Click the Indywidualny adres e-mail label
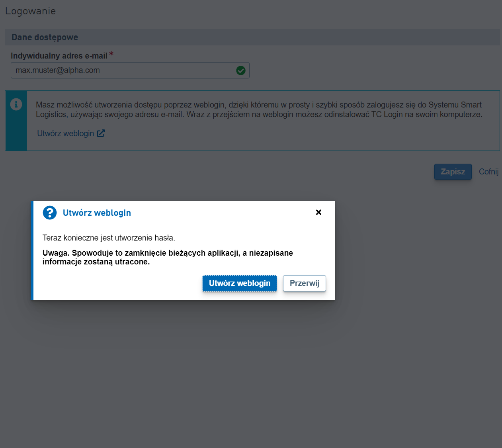This screenshot has width=502, height=448. click(59, 56)
